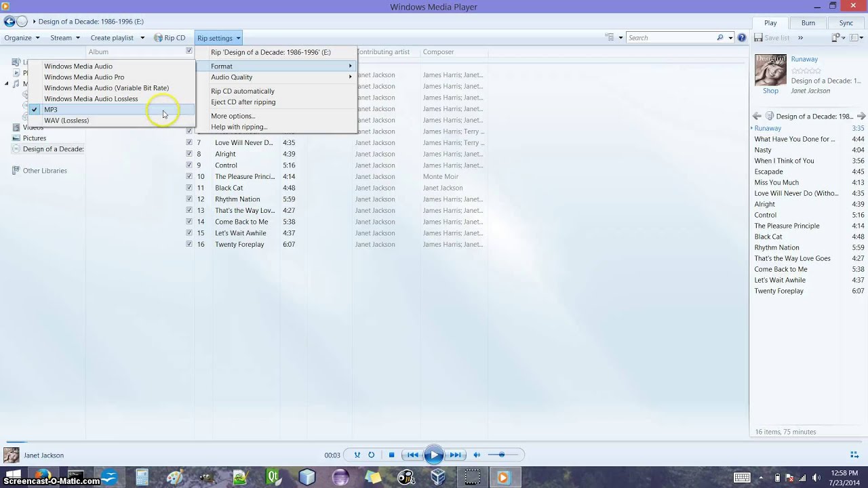Go to previous list with left arrow
868x488 pixels.
(757, 117)
